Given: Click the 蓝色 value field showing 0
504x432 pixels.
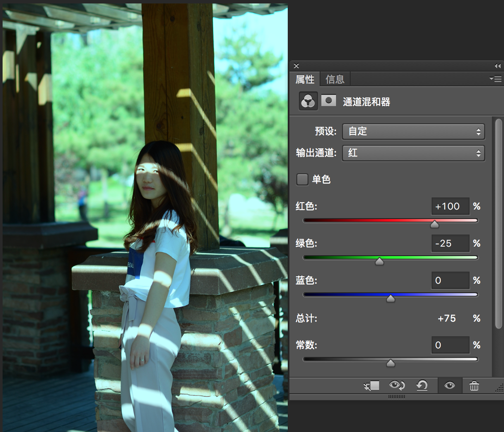Looking at the screenshot, I should pos(450,280).
